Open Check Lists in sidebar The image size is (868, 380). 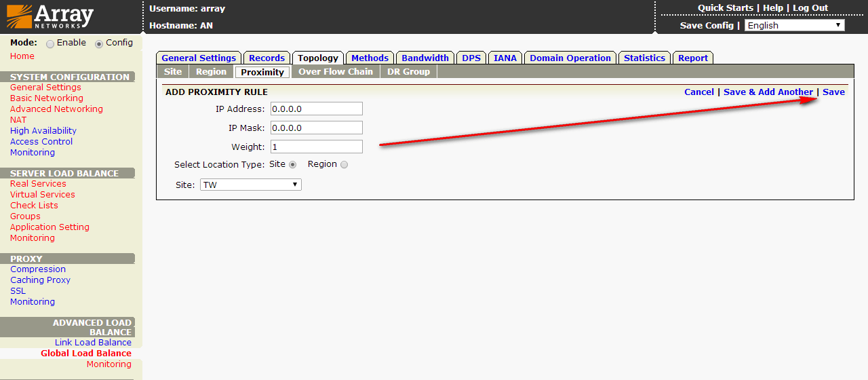(x=34, y=205)
